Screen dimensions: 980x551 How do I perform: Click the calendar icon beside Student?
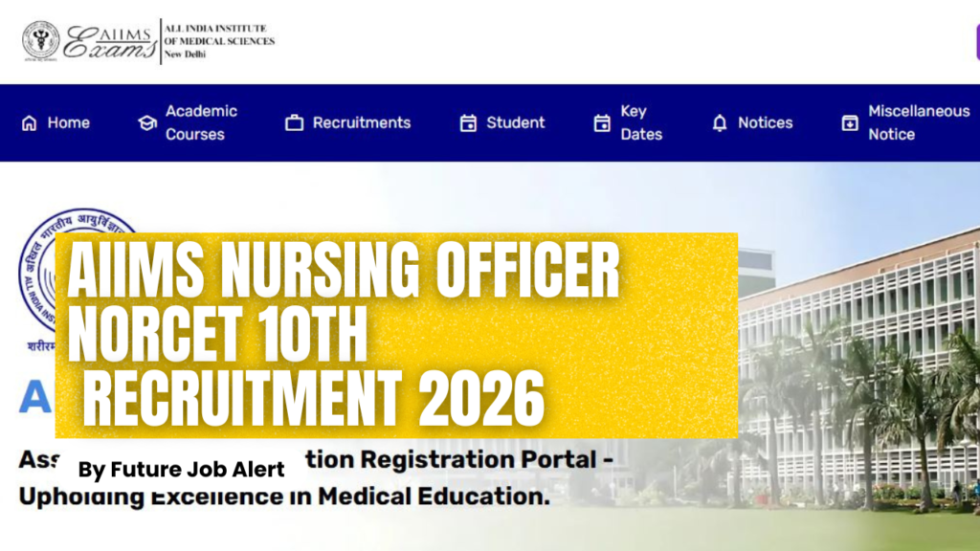[x=468, y=123]
